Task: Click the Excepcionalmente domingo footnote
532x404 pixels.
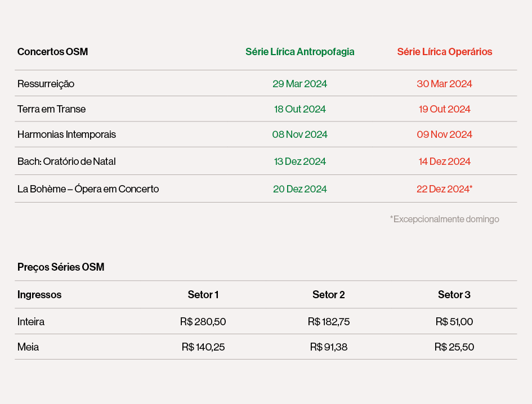Action: coord(445,219)
